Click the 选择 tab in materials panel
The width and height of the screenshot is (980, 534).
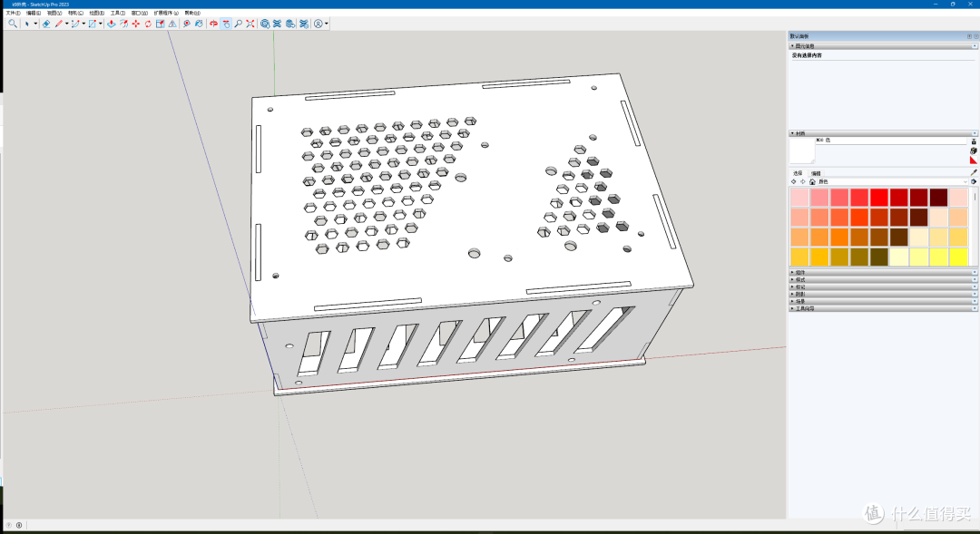pos(798,172)
